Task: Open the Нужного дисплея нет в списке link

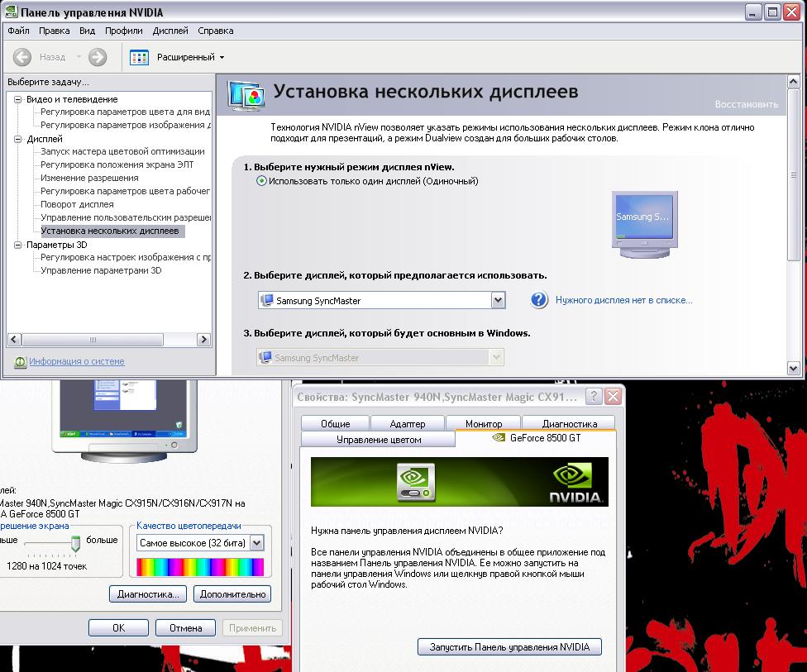Action: [x=623, y=301]
